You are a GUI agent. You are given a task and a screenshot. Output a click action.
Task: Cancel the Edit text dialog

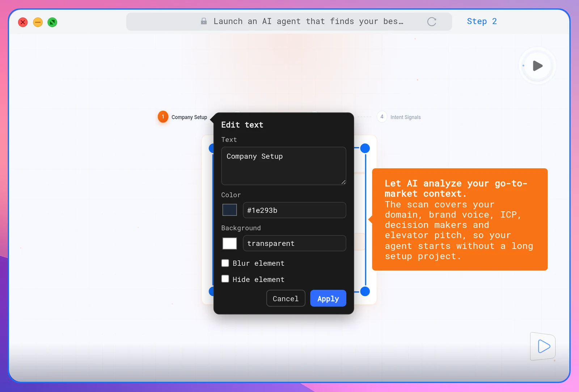286,299
